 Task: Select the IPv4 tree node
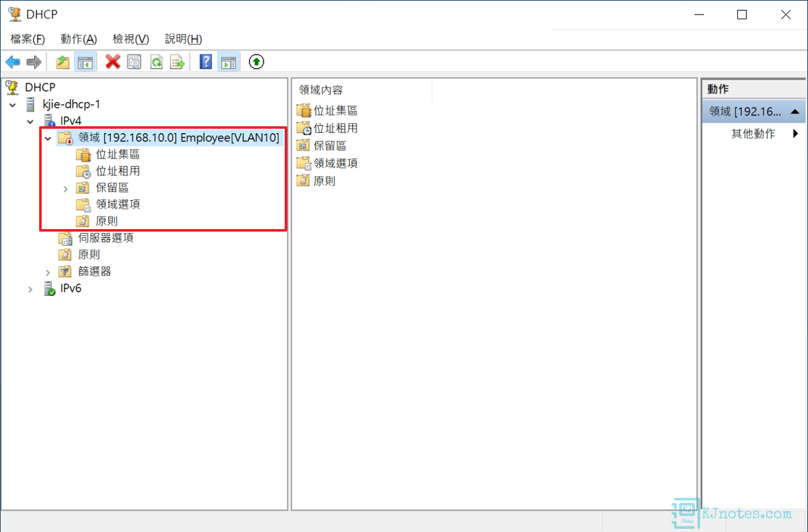(x=71, y=121)
